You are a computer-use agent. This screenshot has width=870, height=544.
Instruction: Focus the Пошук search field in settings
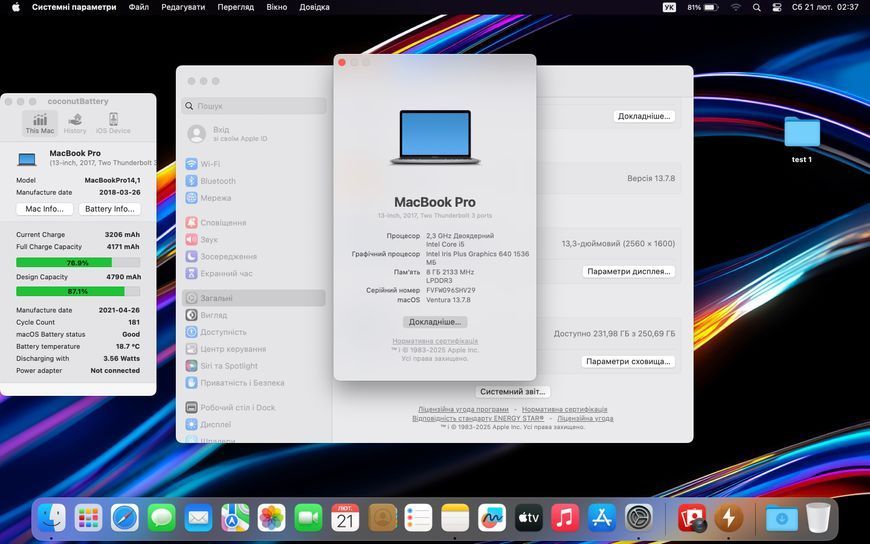[254, 105]
